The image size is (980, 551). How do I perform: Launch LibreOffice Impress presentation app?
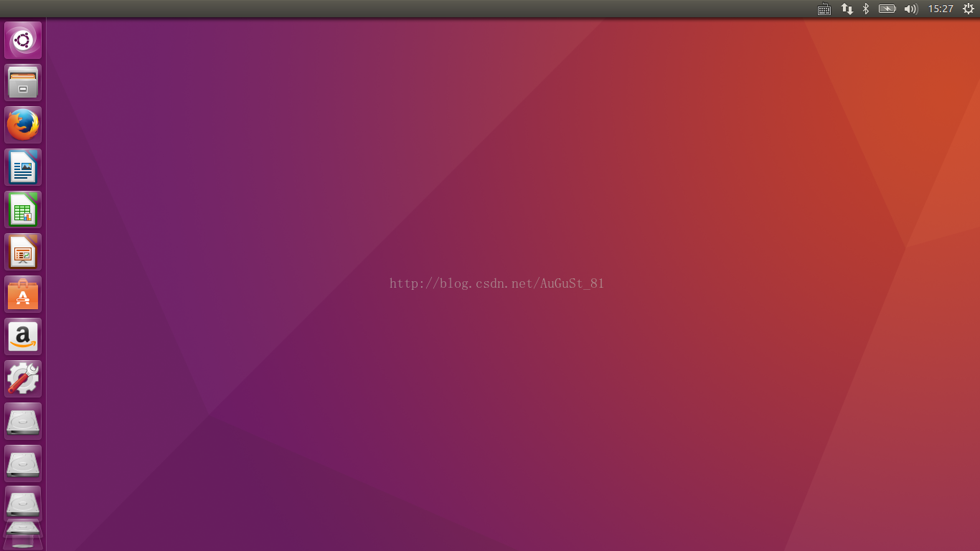pyautogui.click(x=23, y=252)
